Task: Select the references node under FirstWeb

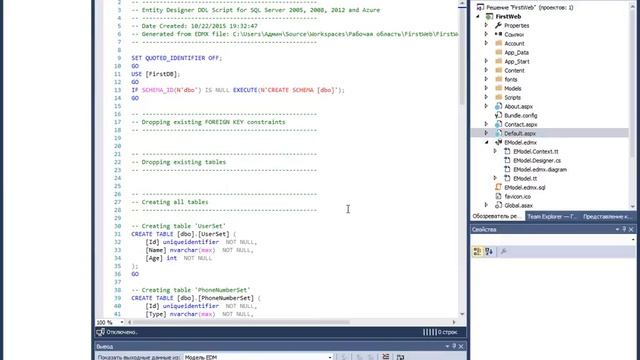Action: (514, 34)
